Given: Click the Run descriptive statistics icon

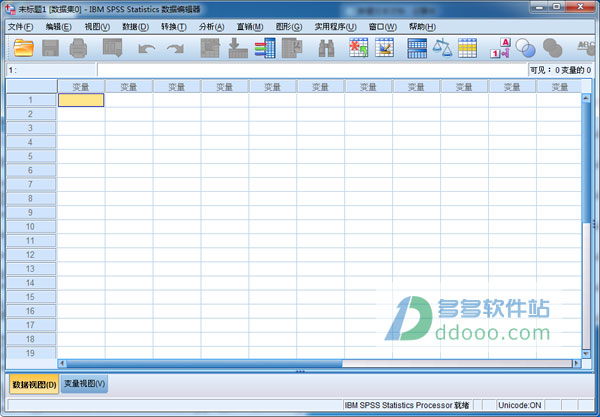Looking at the screenshot, I should 292,48.
